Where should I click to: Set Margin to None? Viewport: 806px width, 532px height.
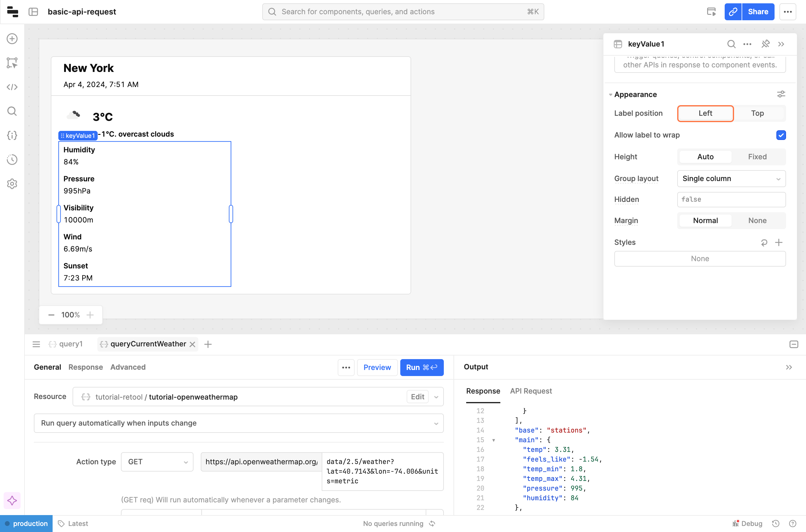757,221
